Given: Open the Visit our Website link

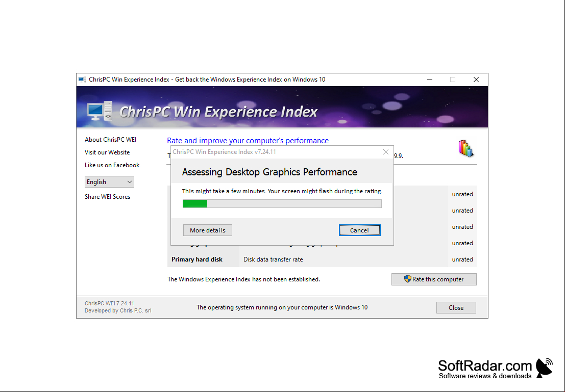Looking at the screenshot, I should pos(107,152).
